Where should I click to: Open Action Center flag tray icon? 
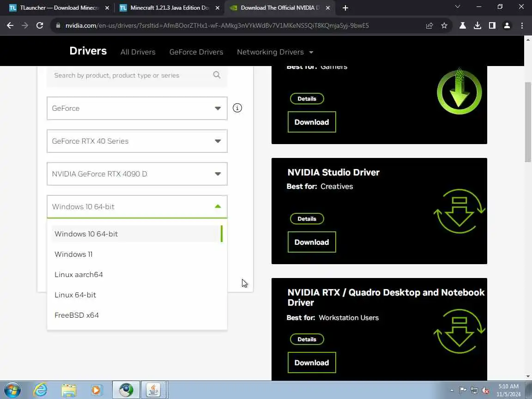pyautogui.click(x=462, y=390)
